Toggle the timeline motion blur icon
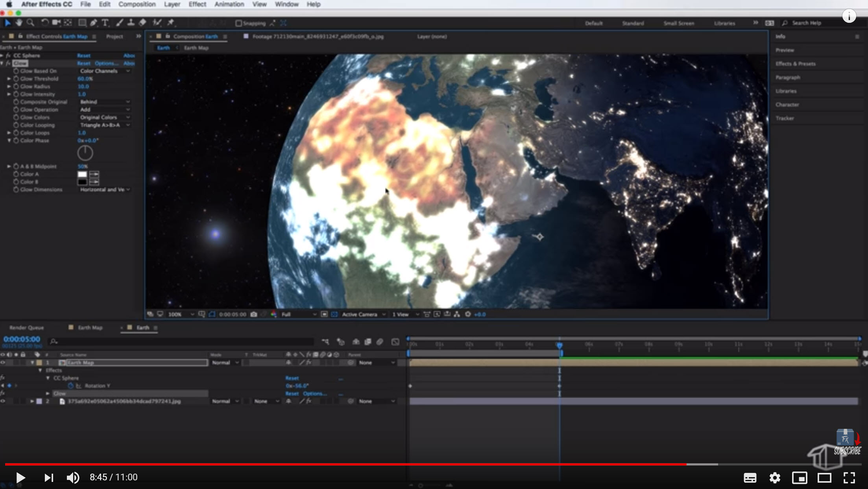The image size is (868, 489). click(x=380, y=342)
